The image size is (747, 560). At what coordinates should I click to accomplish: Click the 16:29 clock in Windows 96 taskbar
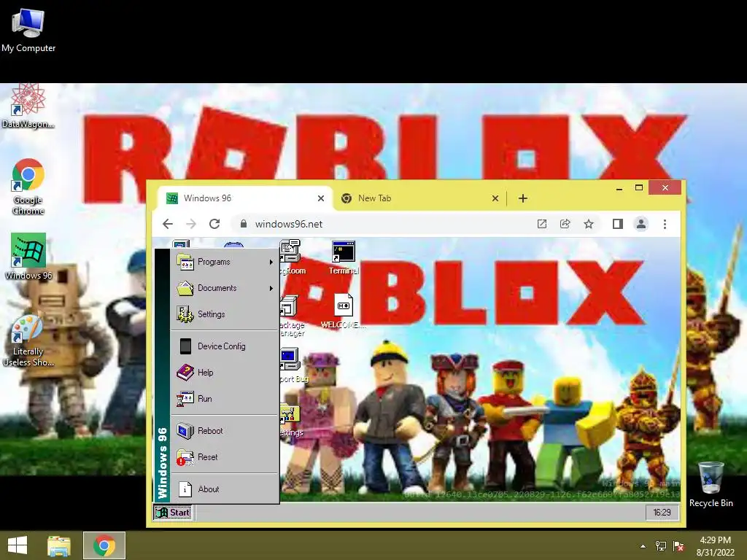point(662,513)
